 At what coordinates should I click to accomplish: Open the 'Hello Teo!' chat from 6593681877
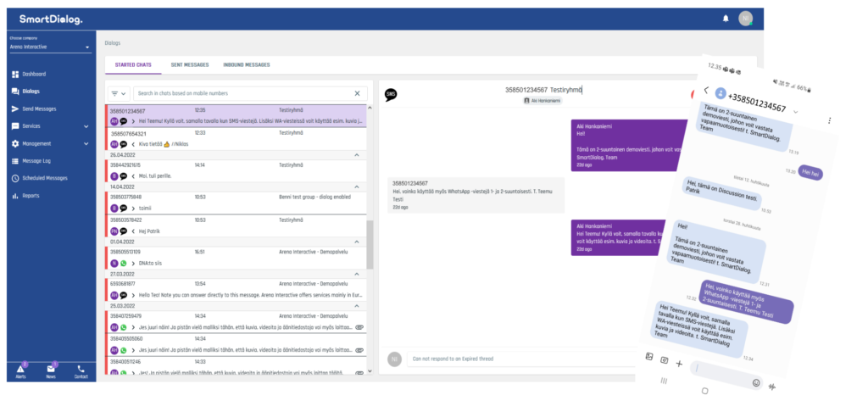[236, 289]
